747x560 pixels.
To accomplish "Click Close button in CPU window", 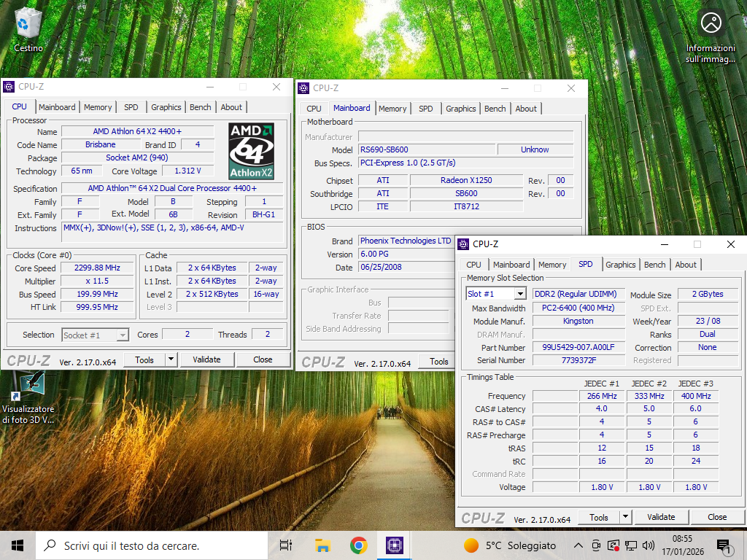I will [x=263, y=359].
